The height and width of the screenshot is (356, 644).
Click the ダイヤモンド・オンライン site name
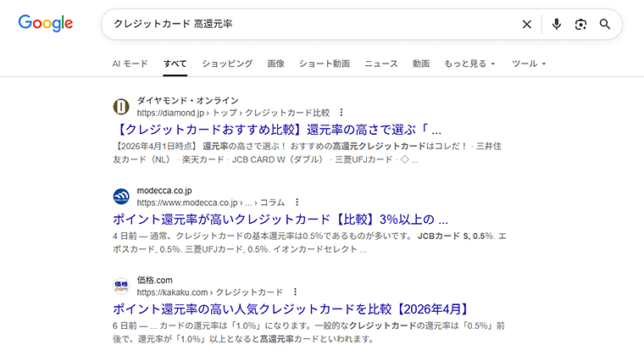pyautogui.click(x=188, y=101)
